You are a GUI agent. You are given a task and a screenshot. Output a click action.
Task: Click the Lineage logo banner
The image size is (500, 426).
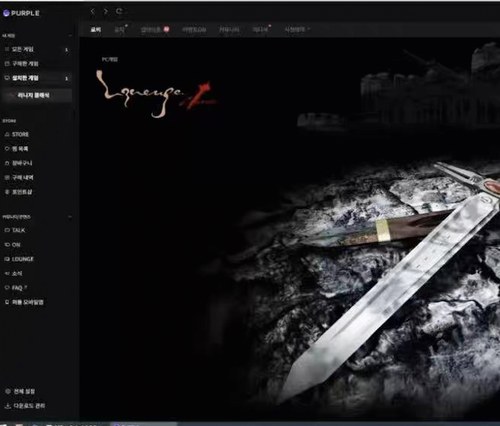[x=156, y=94]
